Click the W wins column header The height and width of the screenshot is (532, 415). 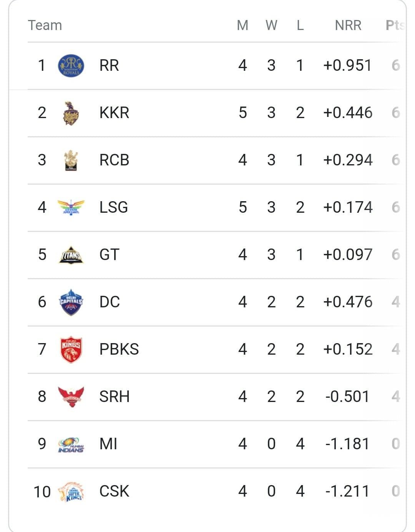(x=271, y=25)
